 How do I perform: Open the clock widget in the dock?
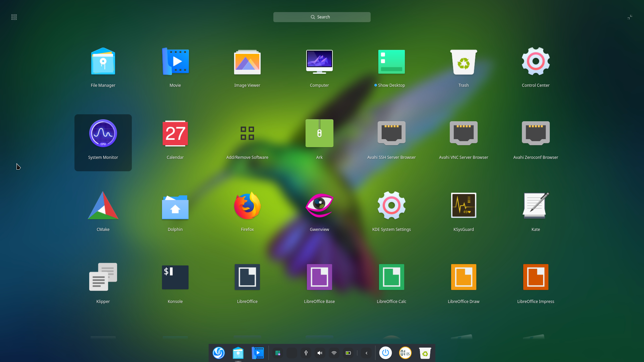pyautogui.click(x=405, y=353)
